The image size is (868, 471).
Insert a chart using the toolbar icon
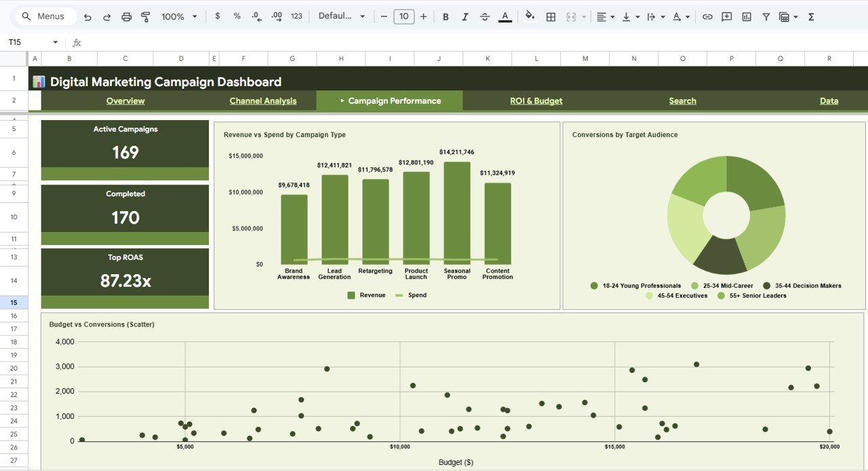click(747, 16)
